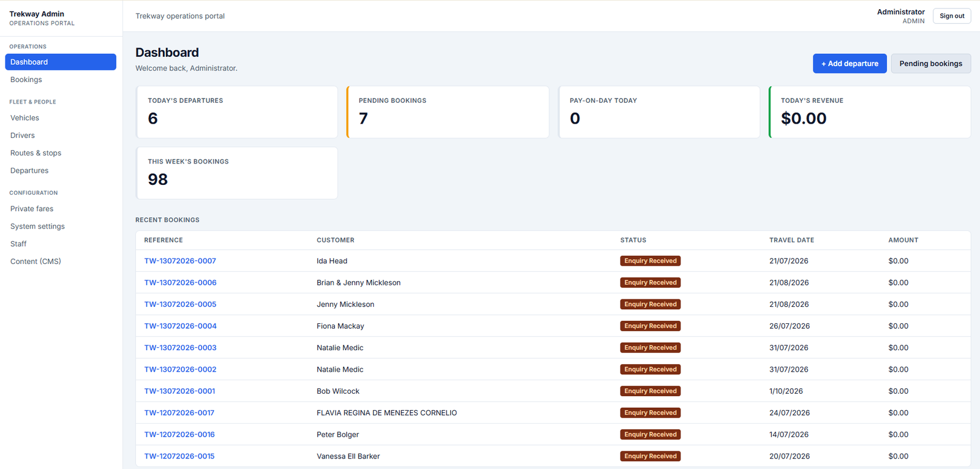This screenshot has width=980, height=469.
Task: Click $0.00 amount in Ida Head row
Action: click(x=899, y=261)
